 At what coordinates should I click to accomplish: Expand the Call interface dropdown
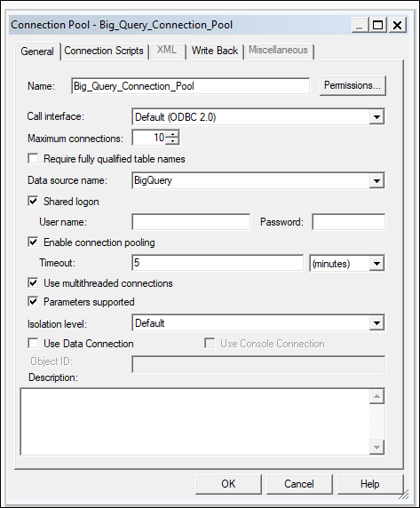[376, 117]
